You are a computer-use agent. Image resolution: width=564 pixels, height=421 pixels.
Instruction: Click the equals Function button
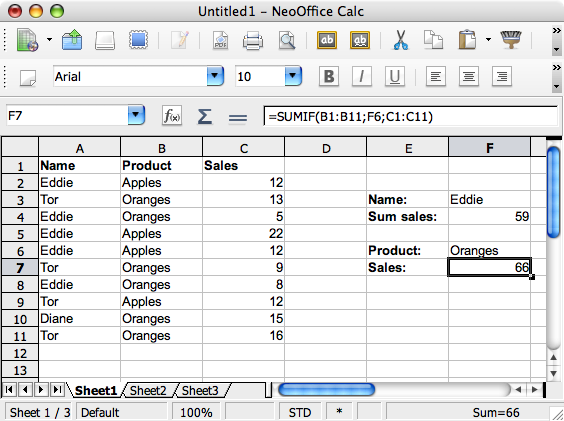click(238, 117)
